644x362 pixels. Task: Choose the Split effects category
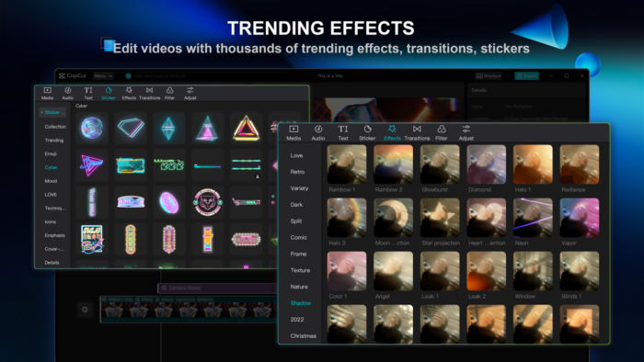coord(296,221)
